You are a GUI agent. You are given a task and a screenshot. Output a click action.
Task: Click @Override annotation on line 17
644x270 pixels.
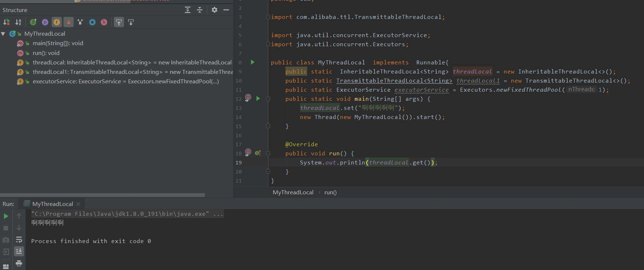tap(301, 144)
